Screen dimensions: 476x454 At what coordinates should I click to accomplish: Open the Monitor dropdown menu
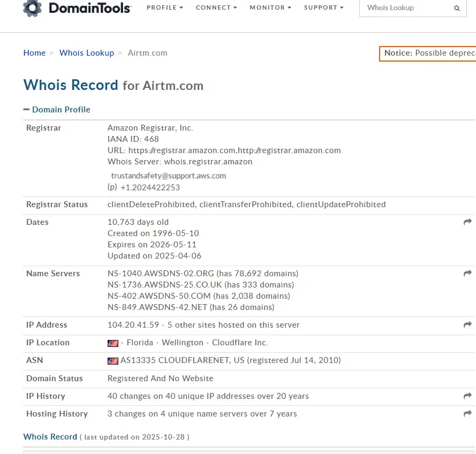coord(270,7)
